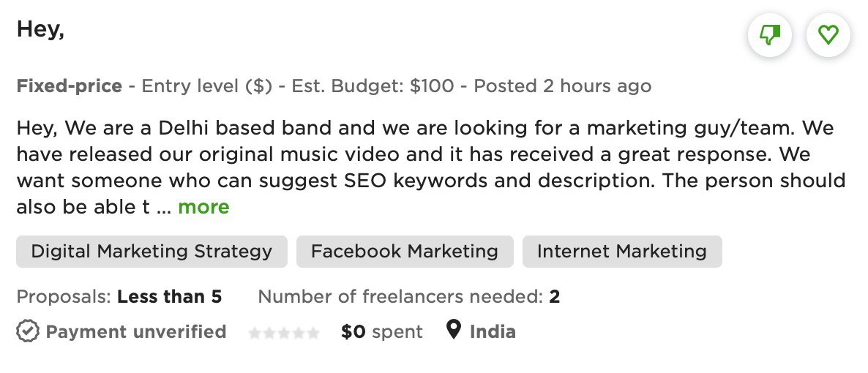Screen dimensions: 868x373
Task: Click the 'Posted 2 hours ago' text
Action: pos(562,86)
